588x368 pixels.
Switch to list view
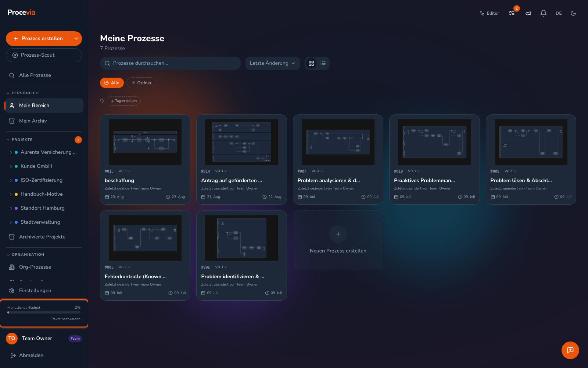click(x=323, y=63)
